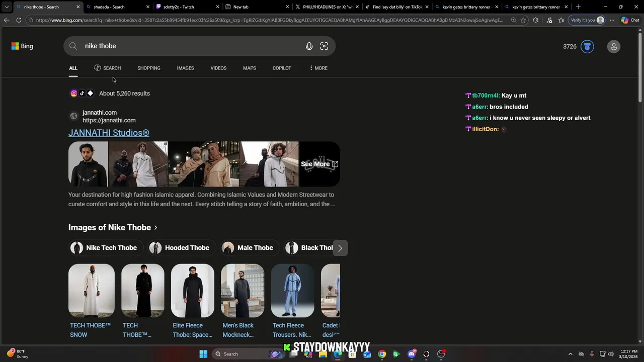
Task: Go back with the browser back arrow
Action: click(x=6, y=20)
